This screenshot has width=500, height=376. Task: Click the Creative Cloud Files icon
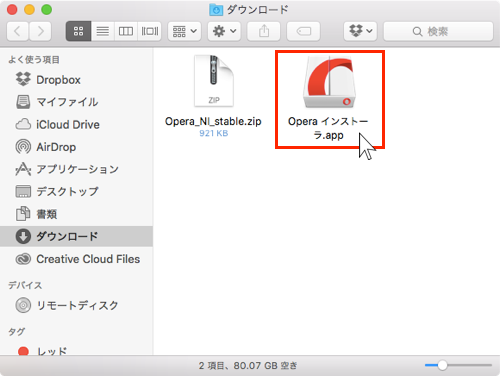coord(23,259)
